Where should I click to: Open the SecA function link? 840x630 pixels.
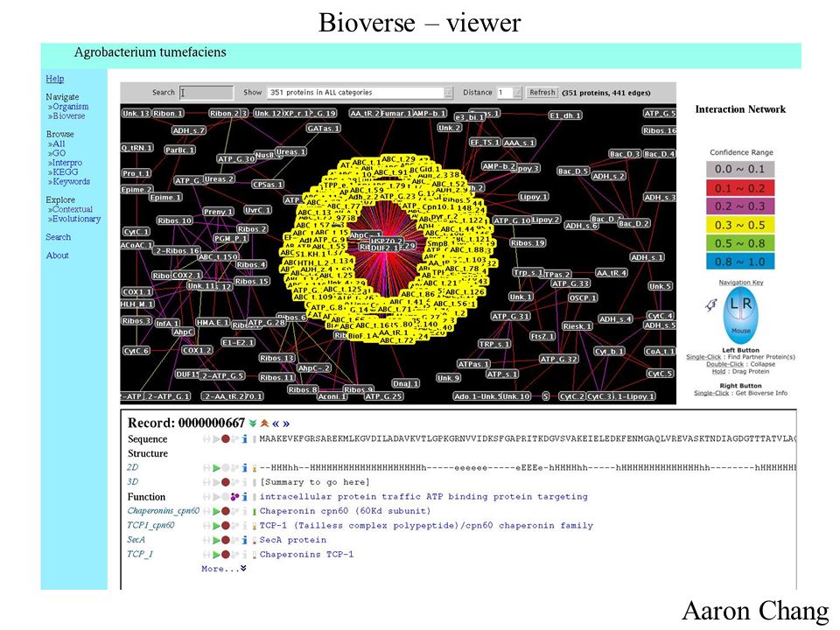(x=136, y=541)
